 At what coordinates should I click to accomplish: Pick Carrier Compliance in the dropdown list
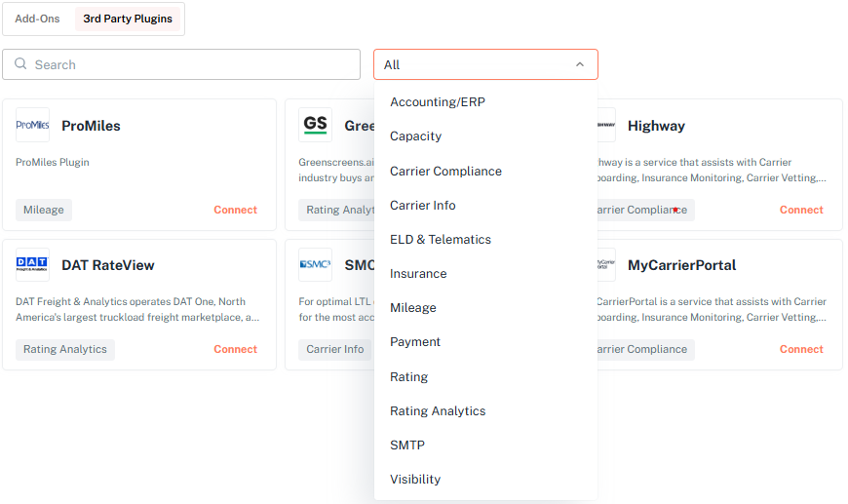pyautogui.click(x=445, y=172)
